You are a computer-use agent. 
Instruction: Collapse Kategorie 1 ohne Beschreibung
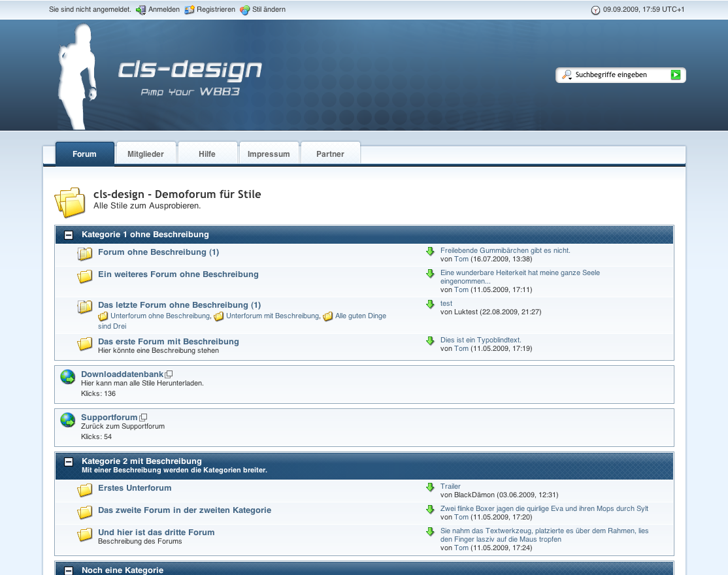[69, 235]
